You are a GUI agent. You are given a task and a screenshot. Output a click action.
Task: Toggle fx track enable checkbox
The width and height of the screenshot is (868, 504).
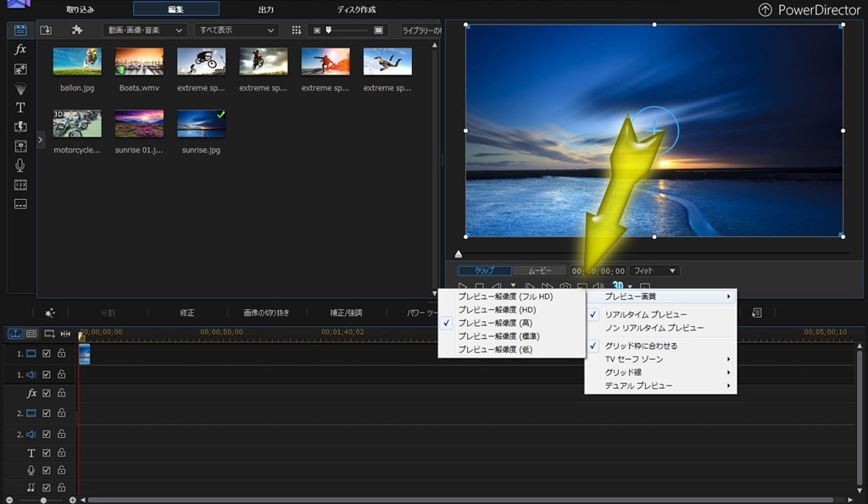(47, 393)
